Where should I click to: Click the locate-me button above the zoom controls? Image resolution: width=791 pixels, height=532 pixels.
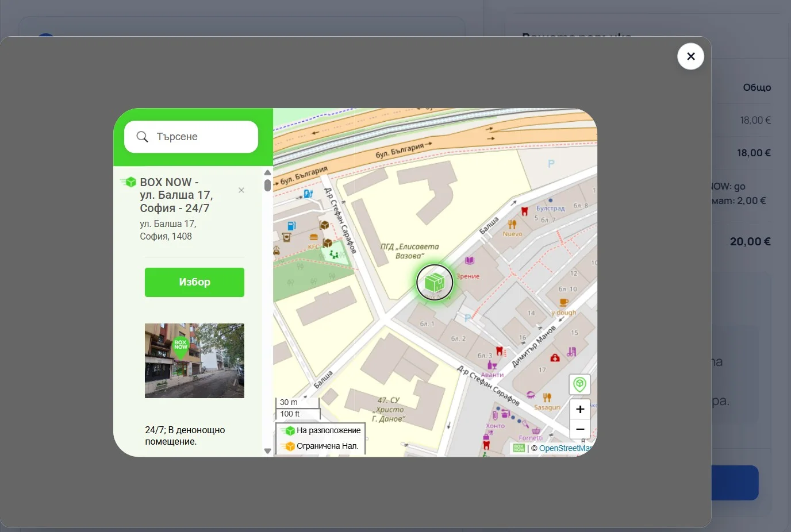(x=580, y=384)
